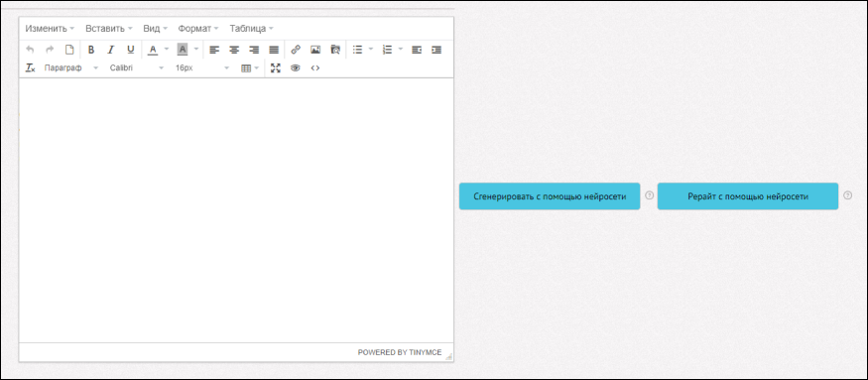
Task: Toggle bold formatting
Action: (x=91, y=50)
